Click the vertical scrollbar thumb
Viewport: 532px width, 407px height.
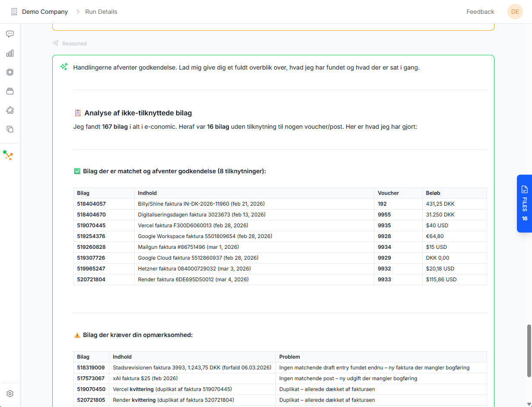point(529,350)
